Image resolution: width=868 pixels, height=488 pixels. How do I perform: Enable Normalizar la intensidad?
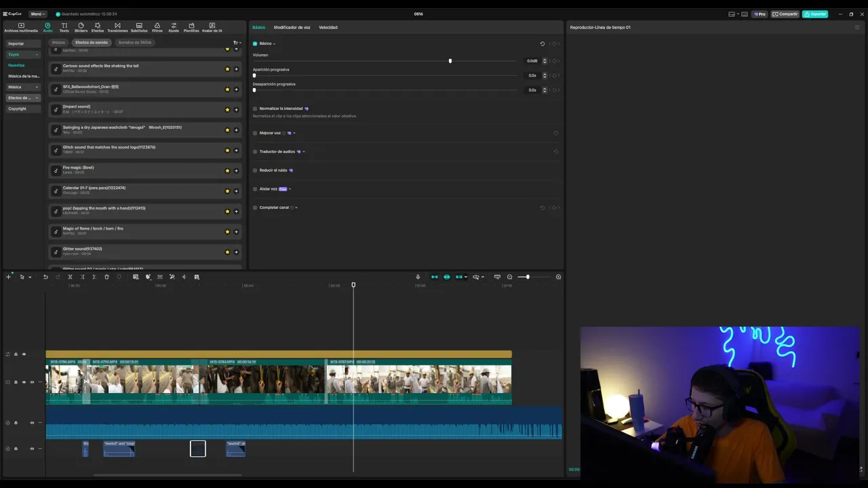[x=255, y=108]
